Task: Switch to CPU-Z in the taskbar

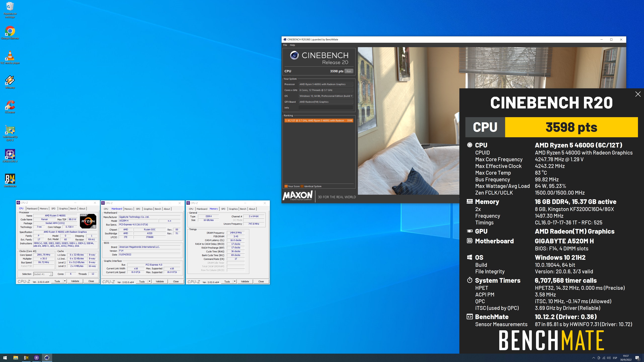Action: coord(37,358)
